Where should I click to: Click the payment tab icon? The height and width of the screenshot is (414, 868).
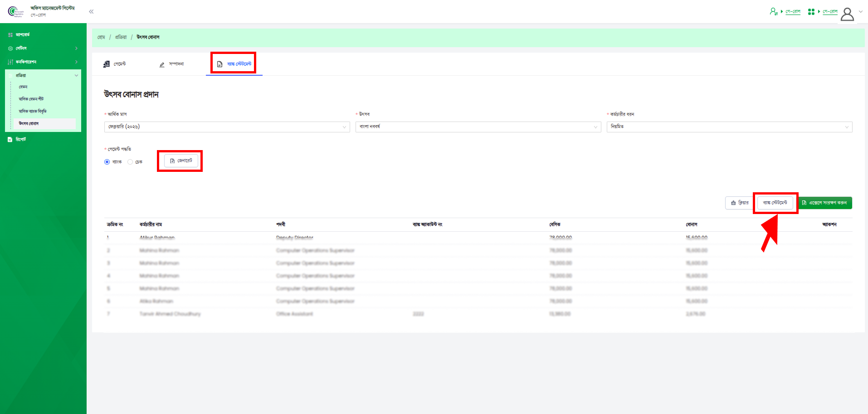[107, 64]
